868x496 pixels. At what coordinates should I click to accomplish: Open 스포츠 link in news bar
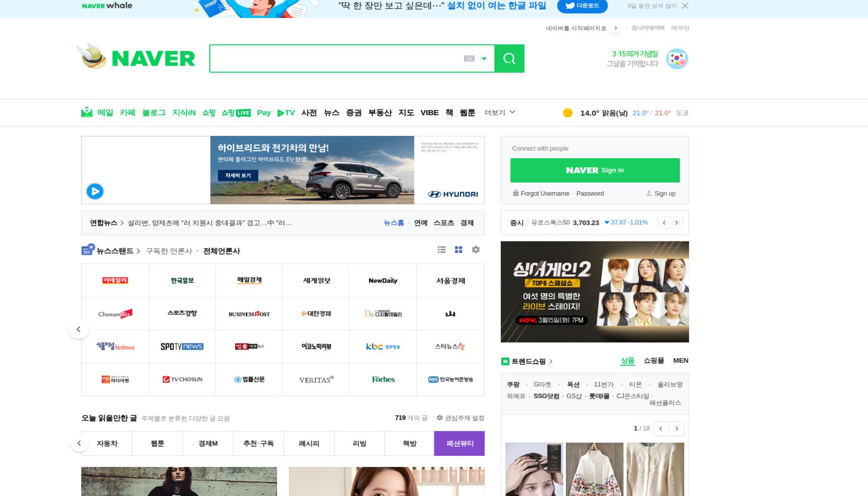tap(444, 223)
